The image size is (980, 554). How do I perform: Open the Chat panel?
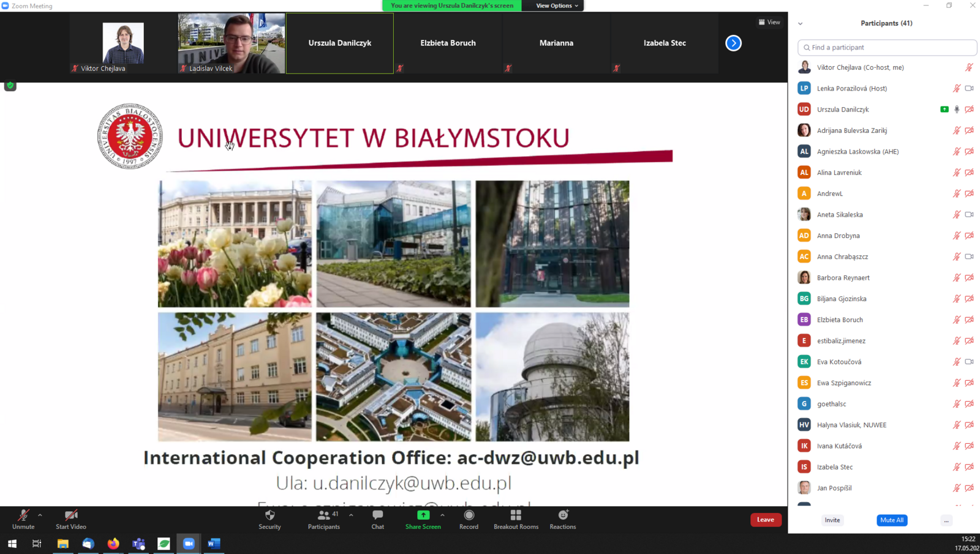(377, 515)
